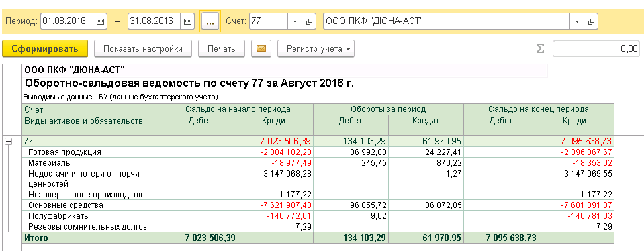Click end date field 31.08.2016
This screenshot has height=251, width=644.
coord(154,21)
